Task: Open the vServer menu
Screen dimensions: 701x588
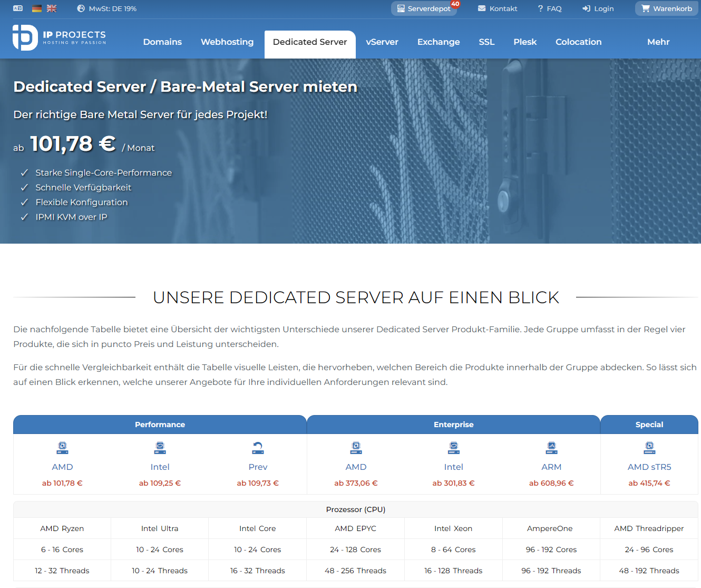Action: (x=382, y=42)
